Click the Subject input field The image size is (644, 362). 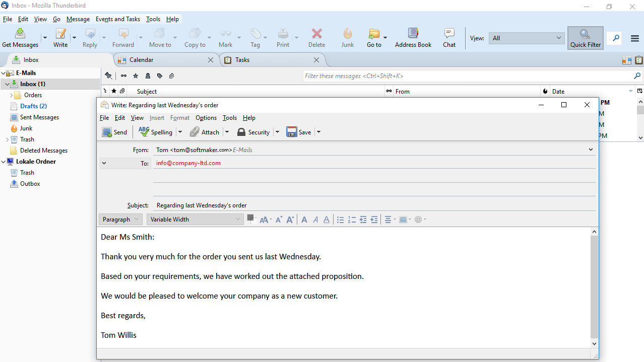(x=374, y=205)
